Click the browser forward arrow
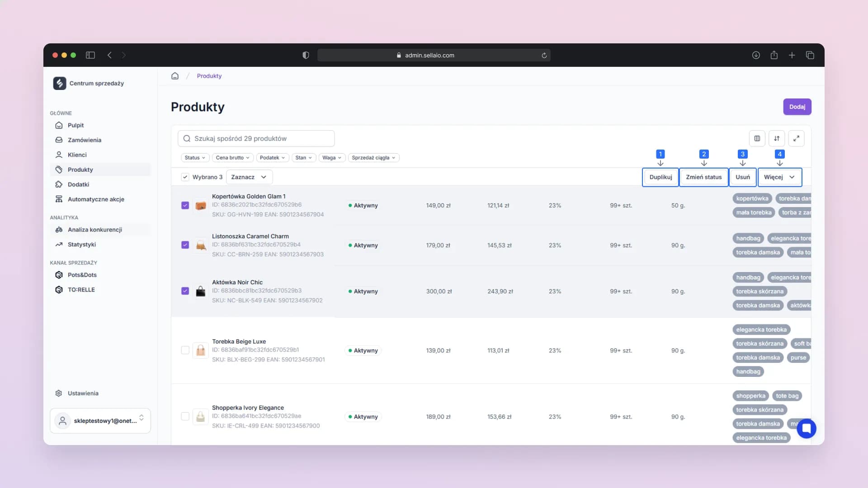Screen dimensions: 868x488 (x=124, y=55)
